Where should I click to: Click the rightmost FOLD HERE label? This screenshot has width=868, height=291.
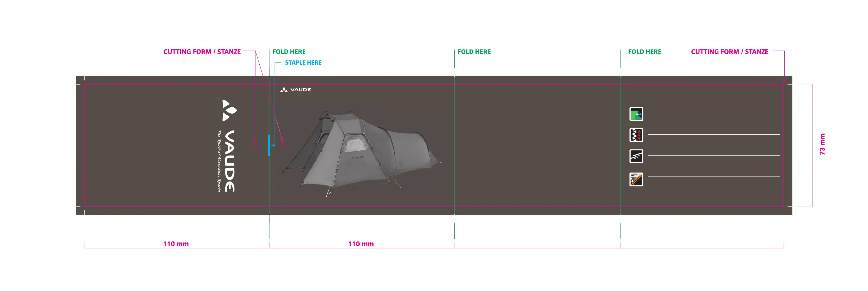pyautogui.click(x=644, y=52)
